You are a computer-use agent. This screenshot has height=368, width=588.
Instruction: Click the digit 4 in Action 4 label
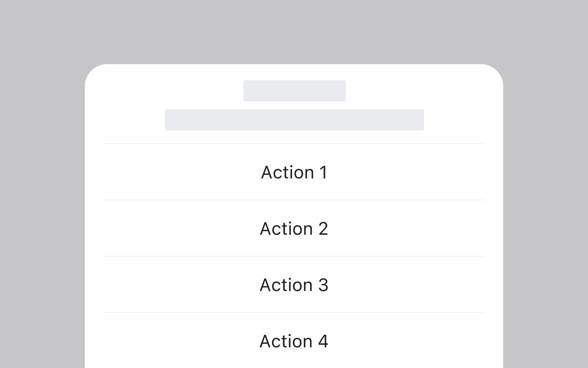(x=323, y=341)
